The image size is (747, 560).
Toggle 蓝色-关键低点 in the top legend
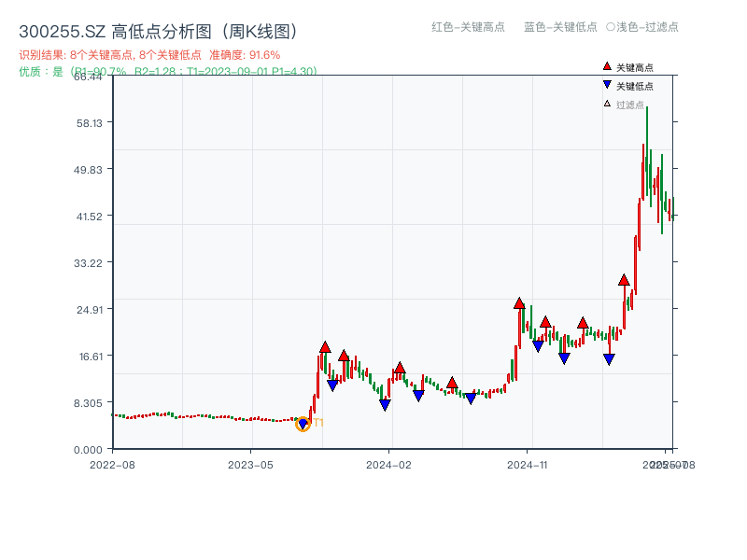pyautogui.click(x=560, y=27)
